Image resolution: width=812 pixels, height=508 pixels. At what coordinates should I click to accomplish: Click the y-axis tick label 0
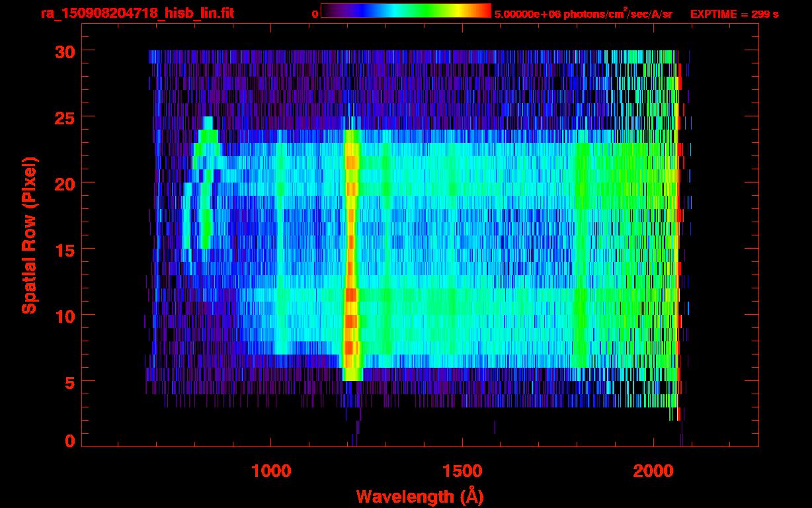[x=69, y=441]
